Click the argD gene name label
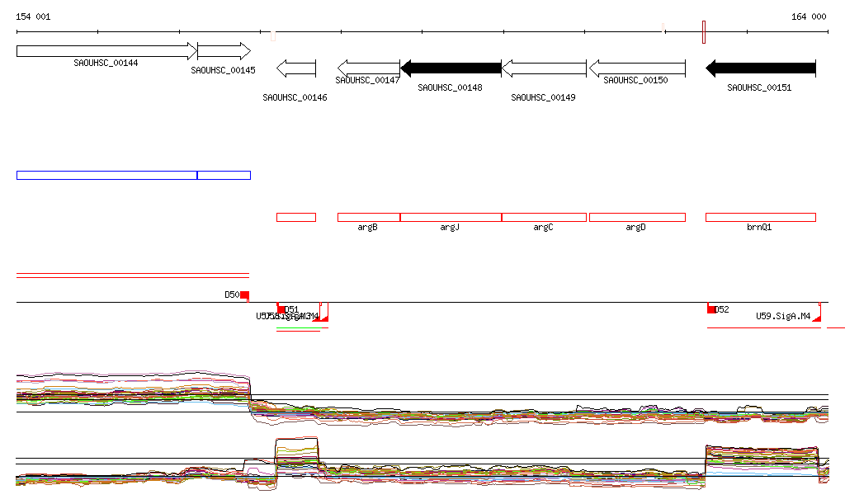The height and width of the screenshot is (504, 845). point(636,227)
